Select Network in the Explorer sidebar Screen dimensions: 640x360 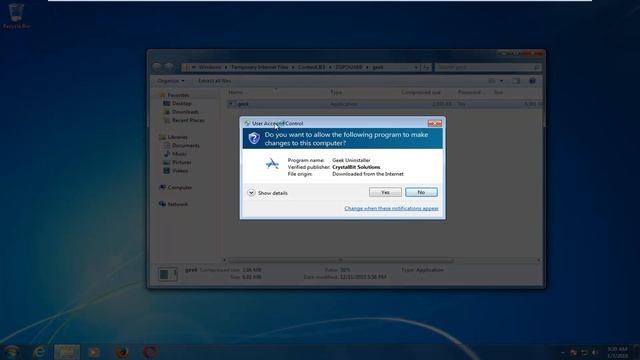pyautogui.click(x=174, y=204)
